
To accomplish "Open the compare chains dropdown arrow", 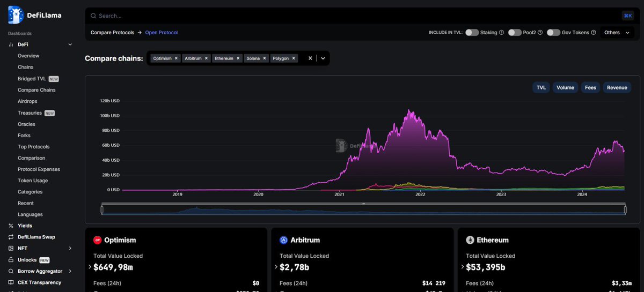I will point(323,58).
